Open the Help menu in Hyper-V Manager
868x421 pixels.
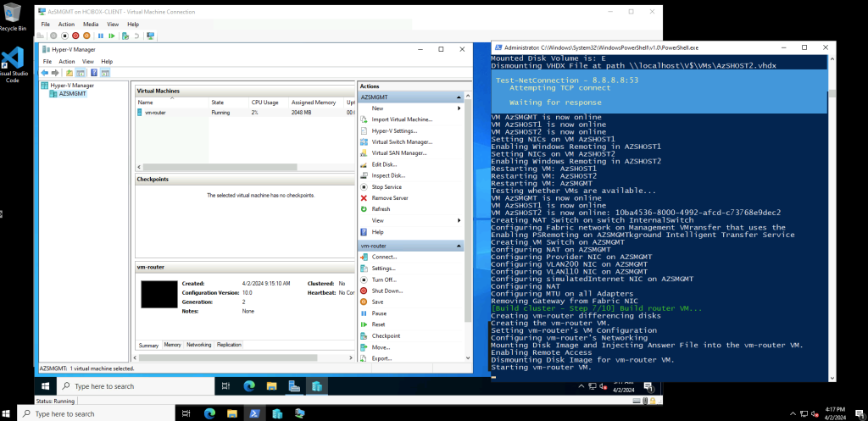(107, 61)
